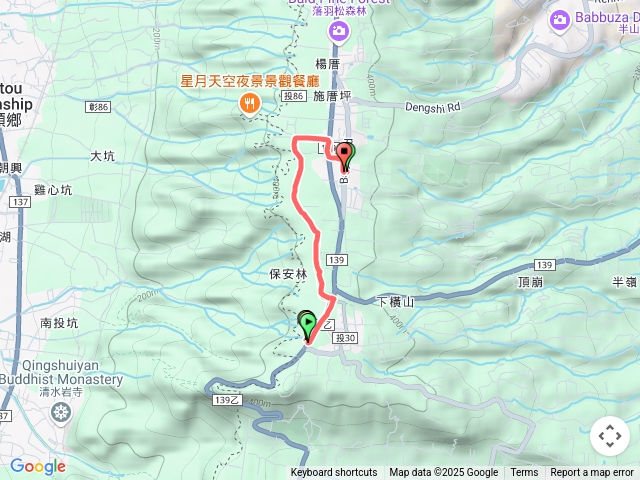The image size is (640, 480).
Task: Click the Google logo
Action: 38,466
